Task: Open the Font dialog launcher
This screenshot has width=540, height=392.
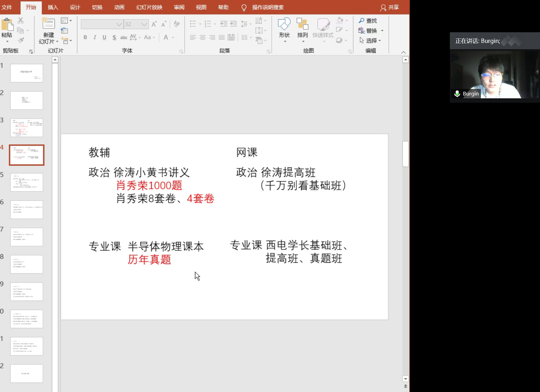Action: click(x=181, y=52)
